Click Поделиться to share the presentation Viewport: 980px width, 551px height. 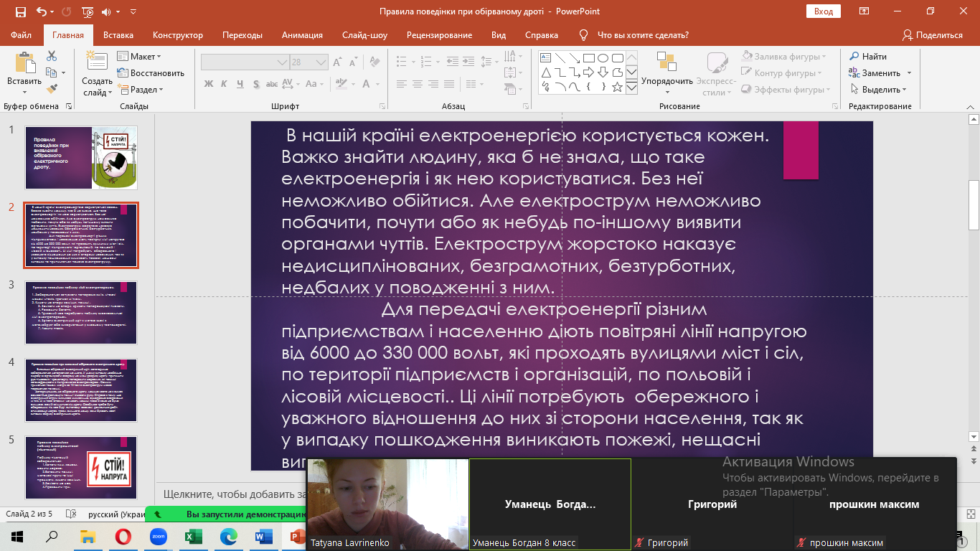pyautogui.click(x=933, y=35)
